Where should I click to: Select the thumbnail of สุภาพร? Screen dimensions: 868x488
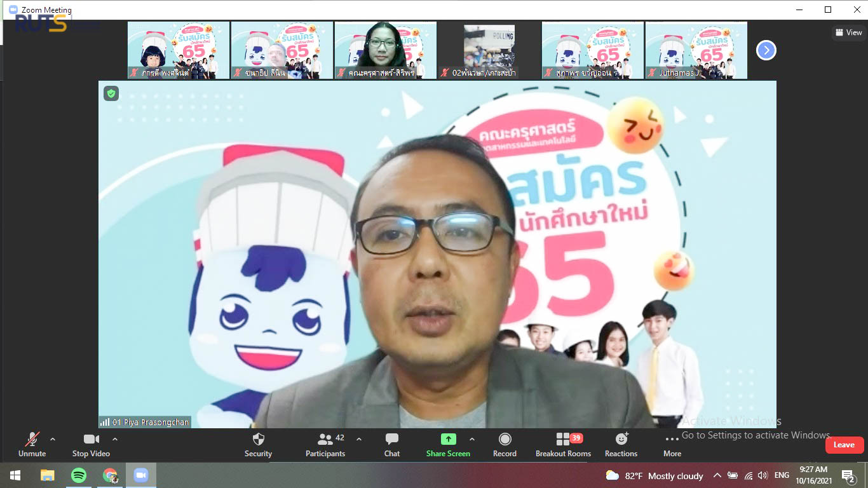[593, 50]
